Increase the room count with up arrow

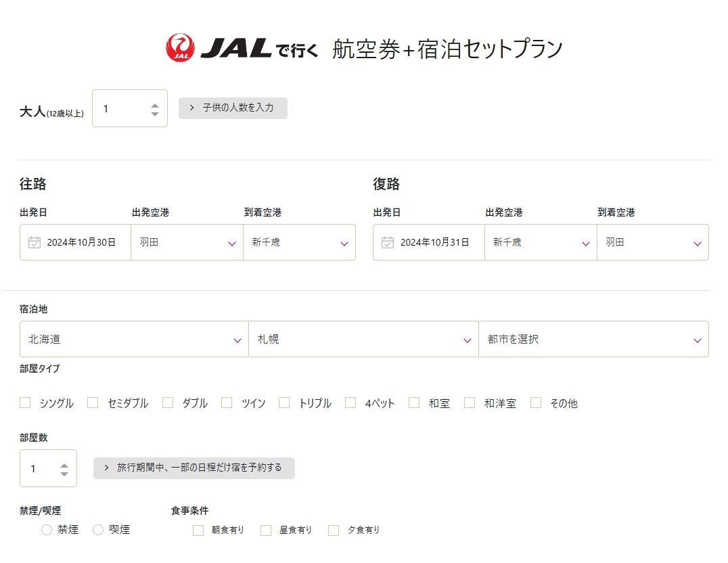tap(64, 466)
